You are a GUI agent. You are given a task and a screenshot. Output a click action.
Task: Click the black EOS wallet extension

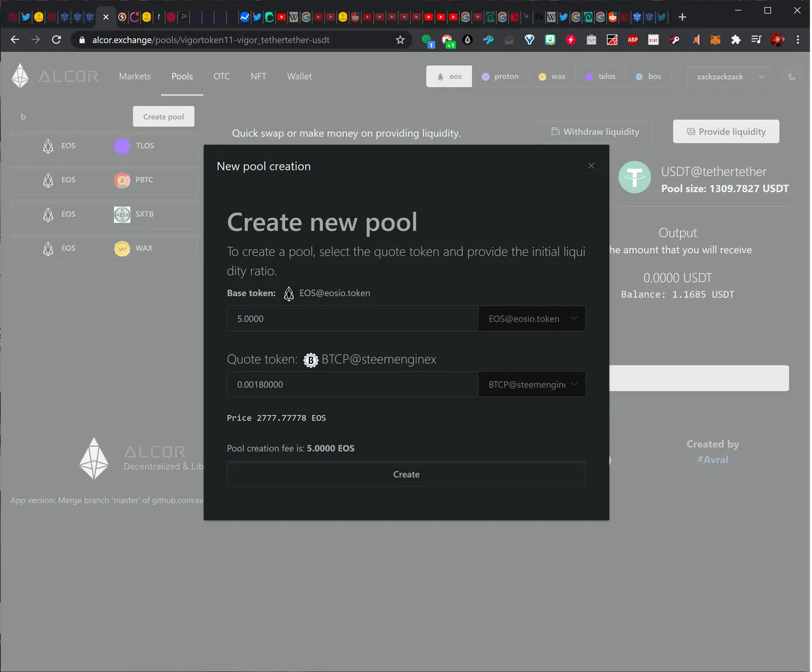468,40
